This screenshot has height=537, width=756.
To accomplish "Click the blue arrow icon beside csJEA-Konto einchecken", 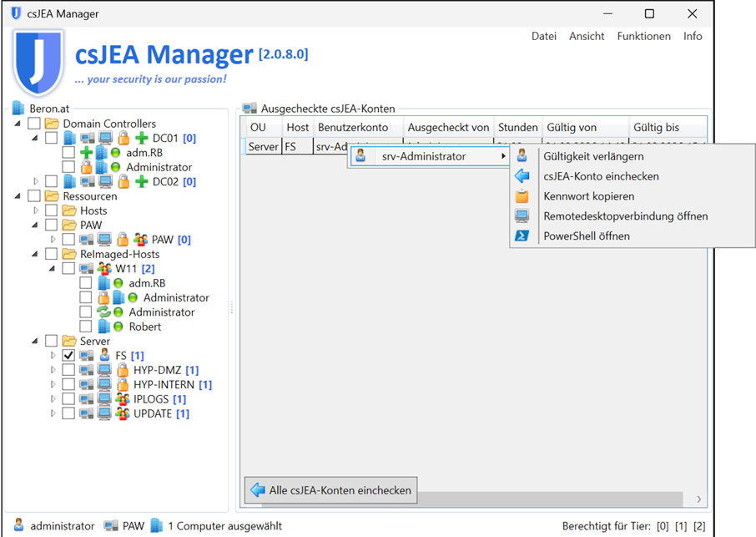I will [x=522, y=176].
